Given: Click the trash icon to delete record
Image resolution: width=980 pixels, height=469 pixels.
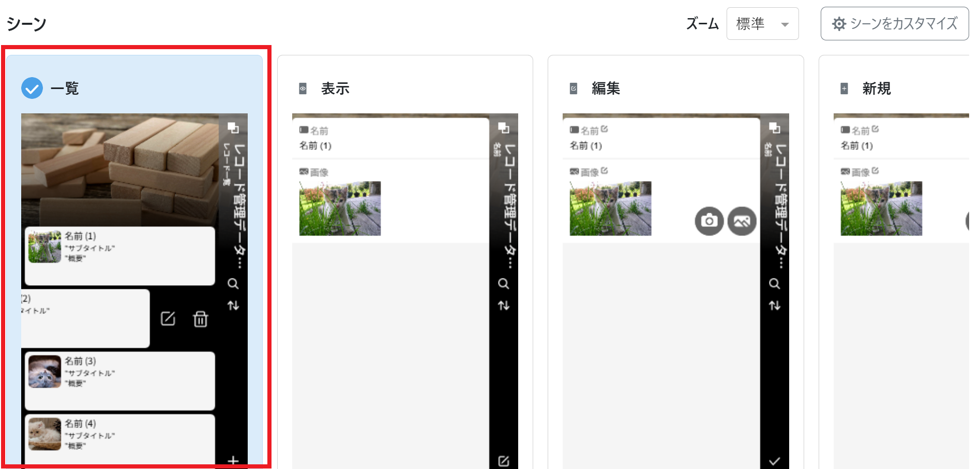Looking at the screenshot, I should [x=201, y=319].
